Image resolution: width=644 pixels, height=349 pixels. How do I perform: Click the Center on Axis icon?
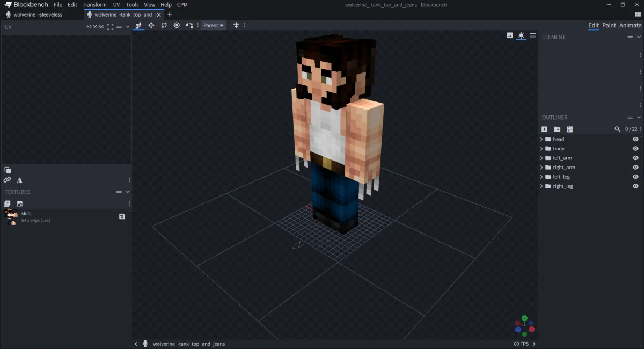point(236,25)
